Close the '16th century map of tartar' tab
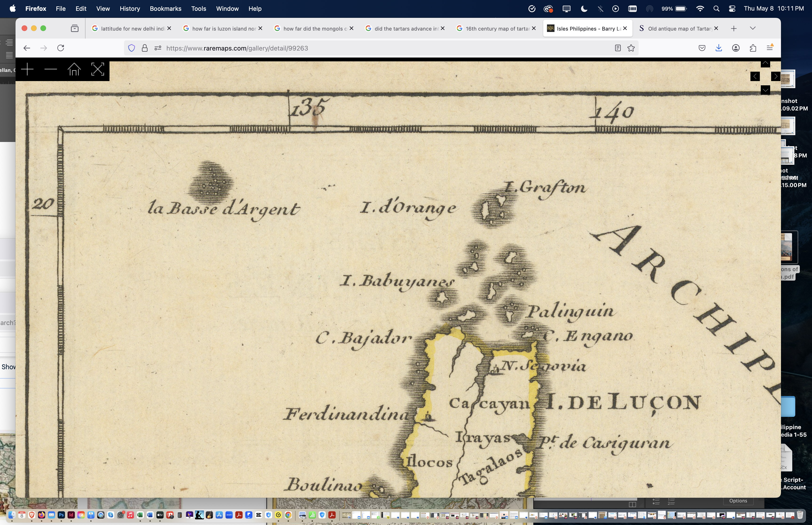This screenshot has width=812, height=525. (534, 28)
